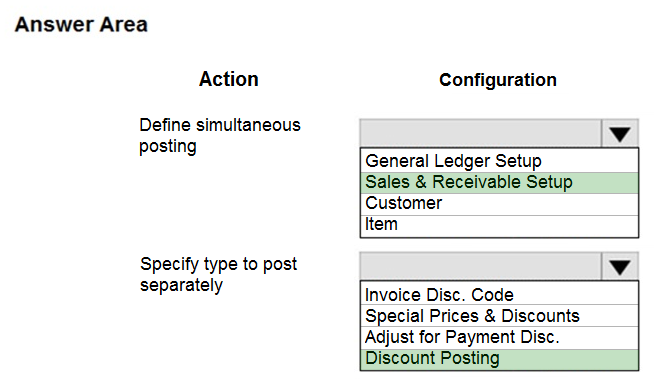
Task: Click the 'Specify type to post' label text
Action: [x=219, y=264]
